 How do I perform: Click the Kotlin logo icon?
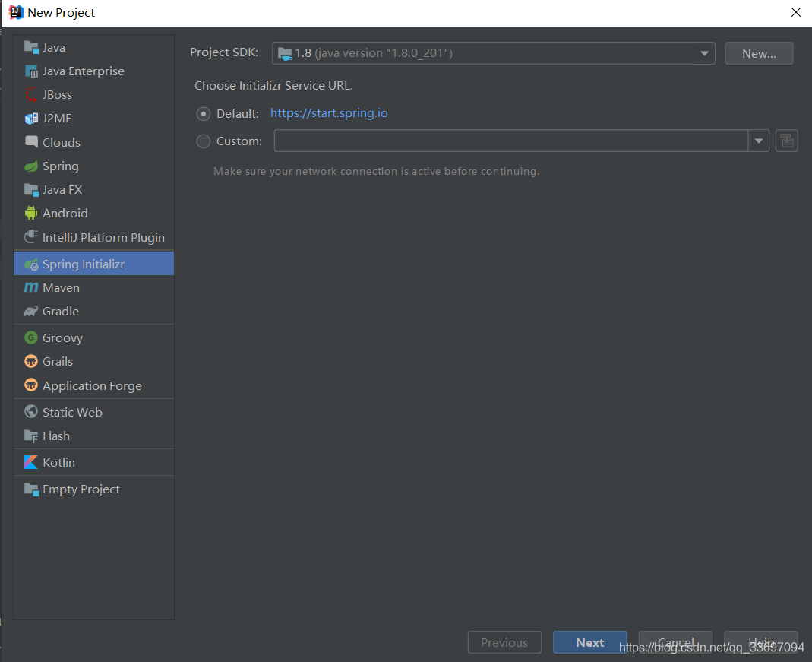click(31, 462)
